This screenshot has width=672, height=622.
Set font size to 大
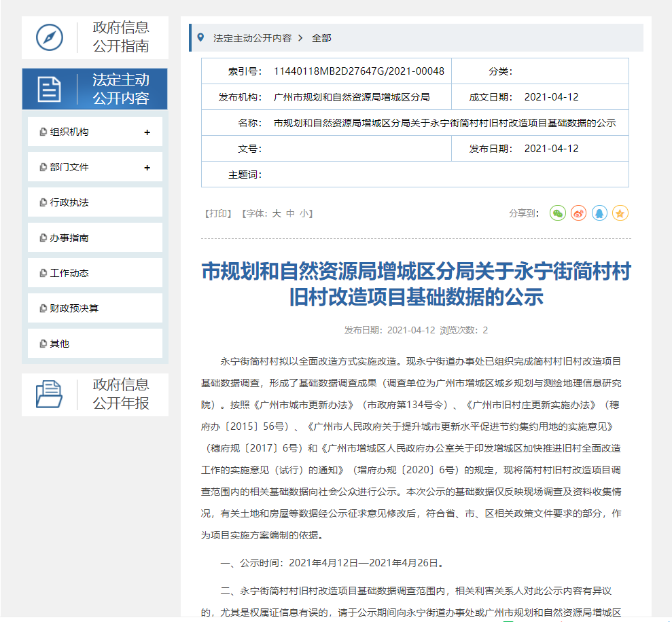(x=277, y=213)
